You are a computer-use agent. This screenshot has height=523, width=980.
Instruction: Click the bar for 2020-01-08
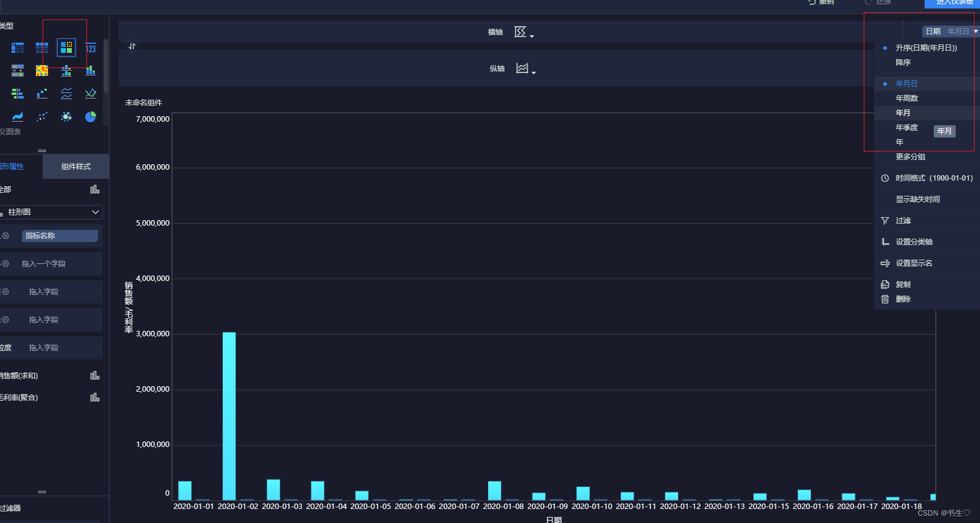pos(494,491)
